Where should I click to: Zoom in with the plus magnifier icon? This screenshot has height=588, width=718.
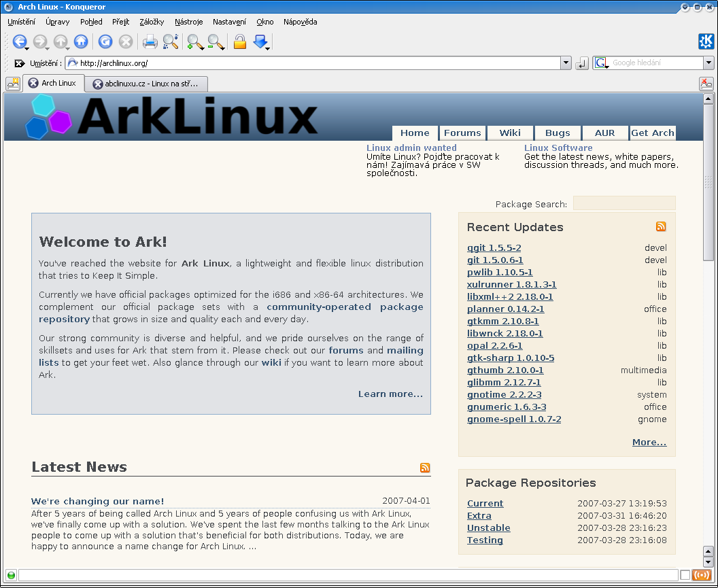click(x=194, y=41)
